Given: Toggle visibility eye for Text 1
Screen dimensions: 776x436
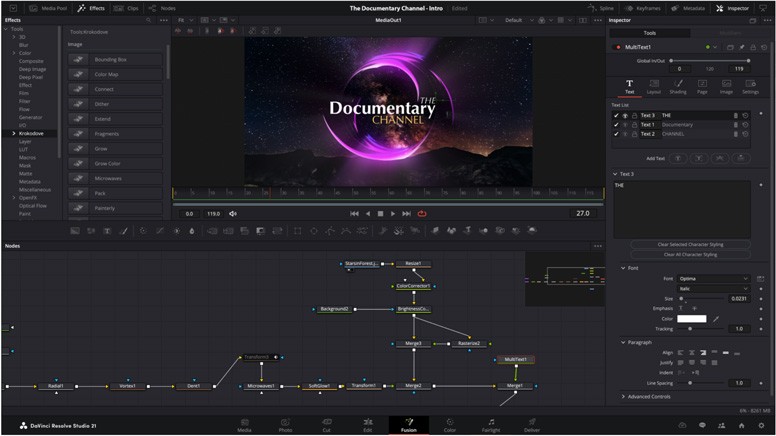Looking at the screenshot, I should tap(625, 125).
